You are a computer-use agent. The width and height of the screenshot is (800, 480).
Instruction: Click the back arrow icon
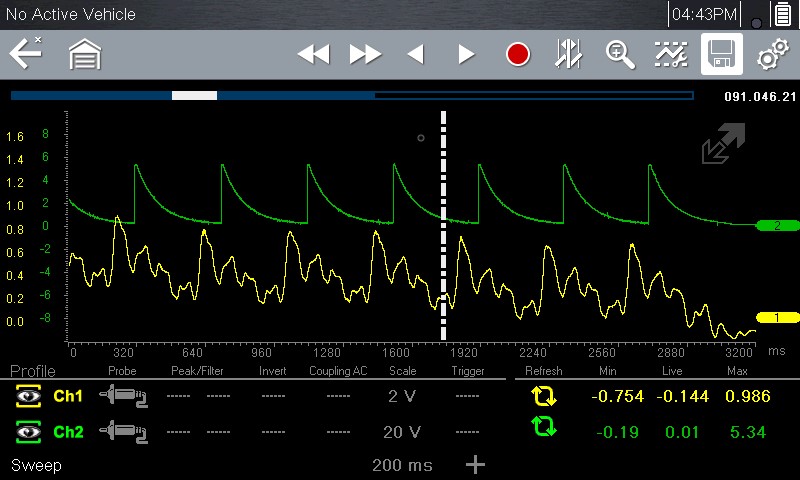[x=25, y=54]
